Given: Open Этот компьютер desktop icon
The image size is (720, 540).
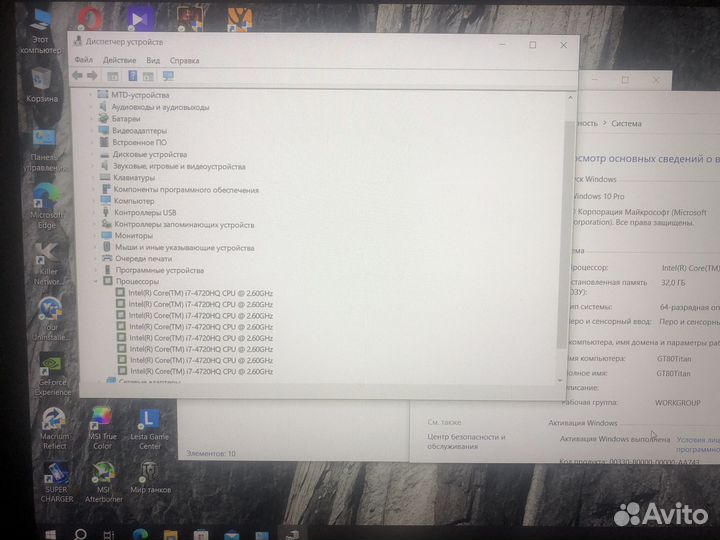Looking at the screenshot, I should tap(40, 30).
